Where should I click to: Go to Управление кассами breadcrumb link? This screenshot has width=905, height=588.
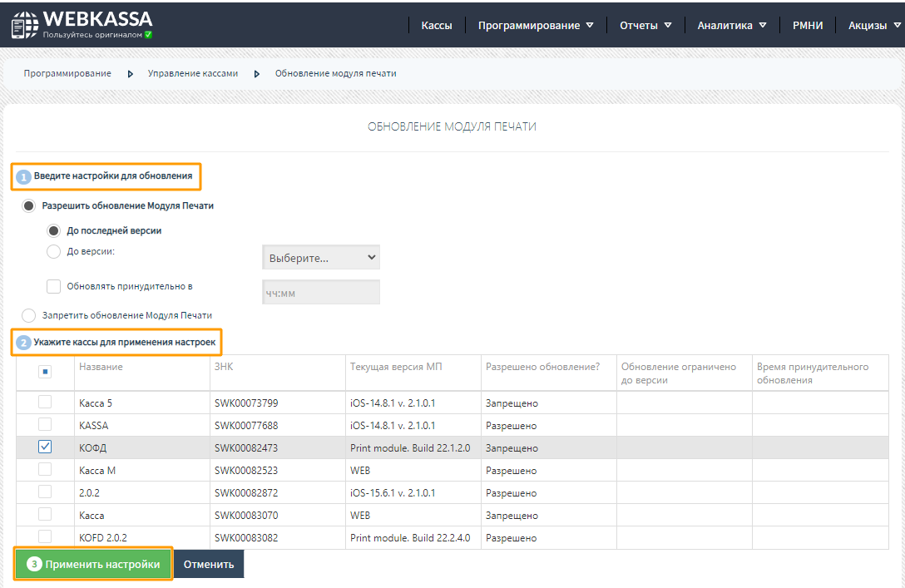(x=193, y=73)
